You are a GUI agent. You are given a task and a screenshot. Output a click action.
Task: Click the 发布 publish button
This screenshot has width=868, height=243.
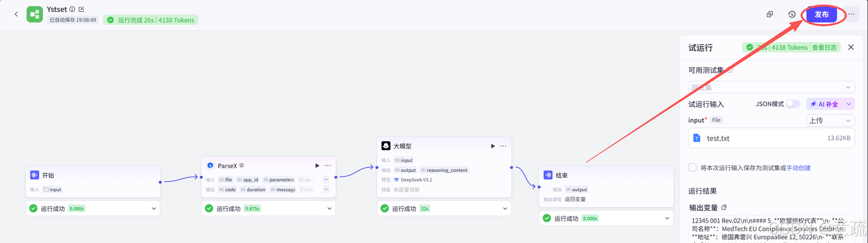[822, 14]
